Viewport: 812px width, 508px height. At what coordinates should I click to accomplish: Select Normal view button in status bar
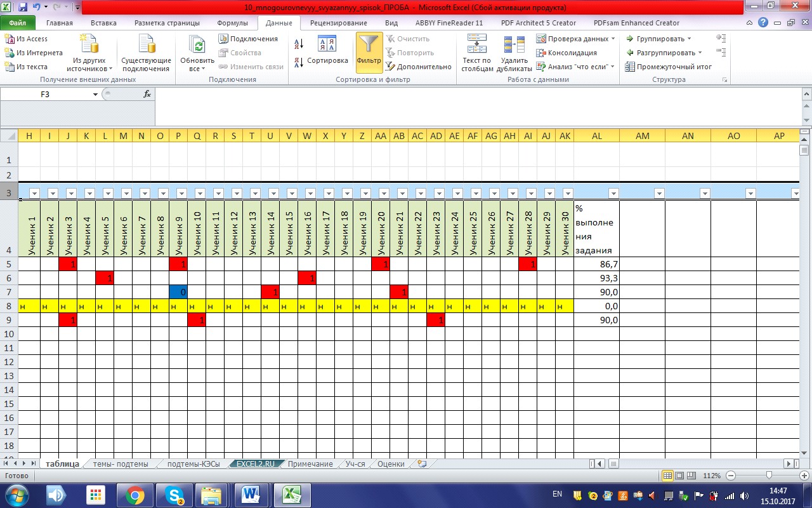coord(667,476)
